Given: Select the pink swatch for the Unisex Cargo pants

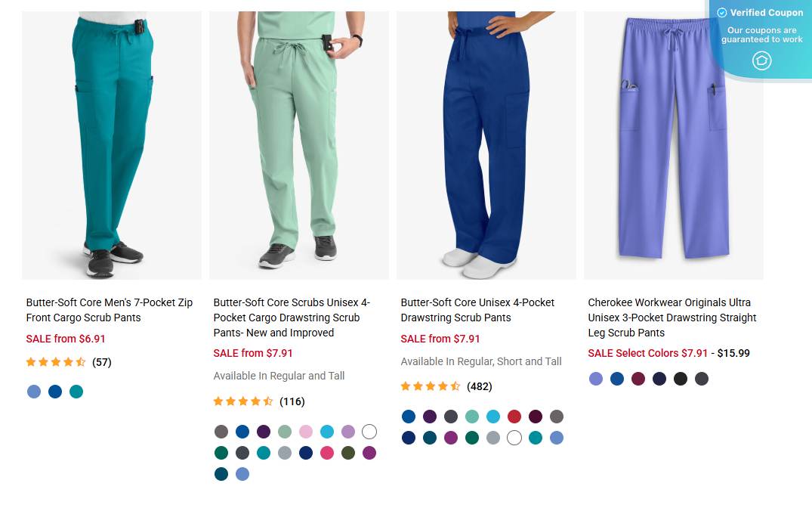Looking at the screenshot, I should pyautogui.click(x=307, y=431).
